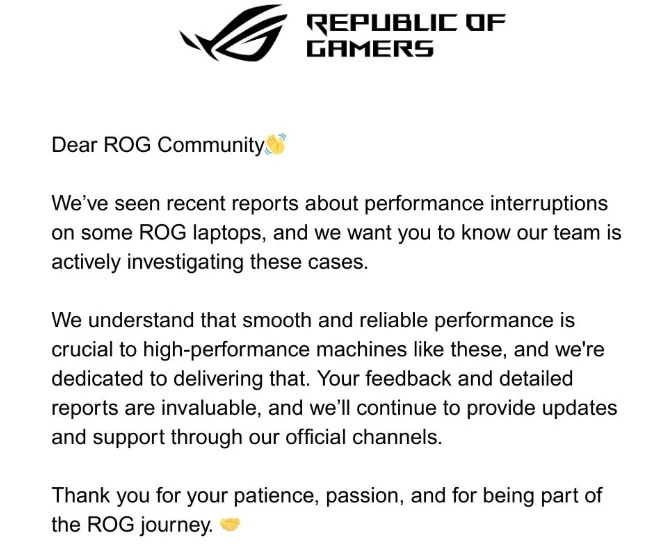Click the waving hands emoji after Community
670x550 pixels.
(277, 145)
